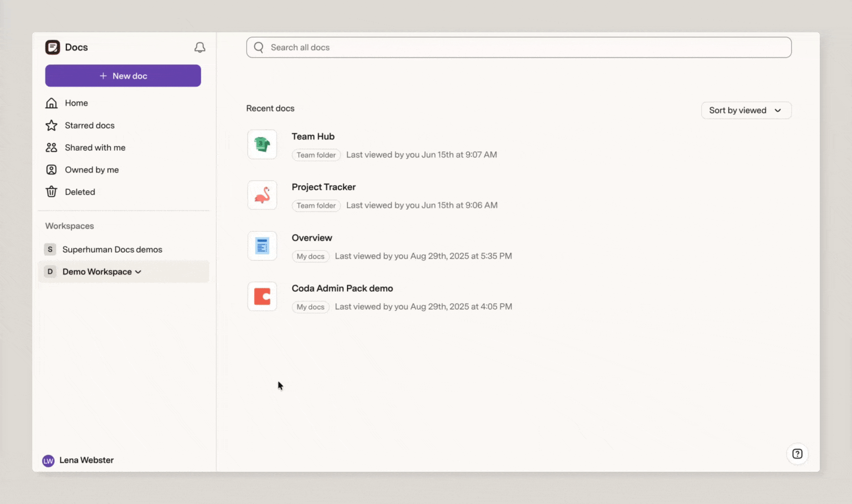Click the person icon for owned docs

pos(51,170)
